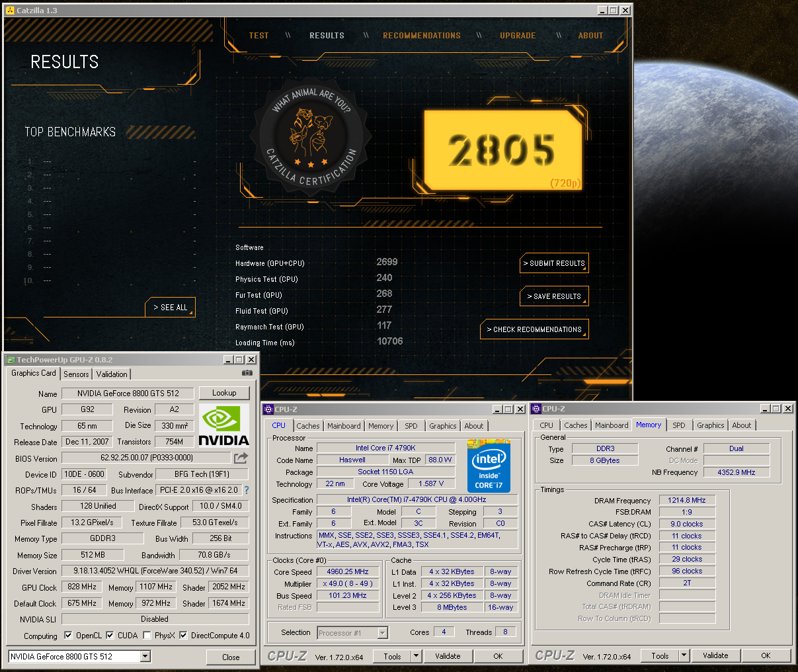
Task: Open SPD tab in right CPU-Z window
Action: (x=679, y=425)
